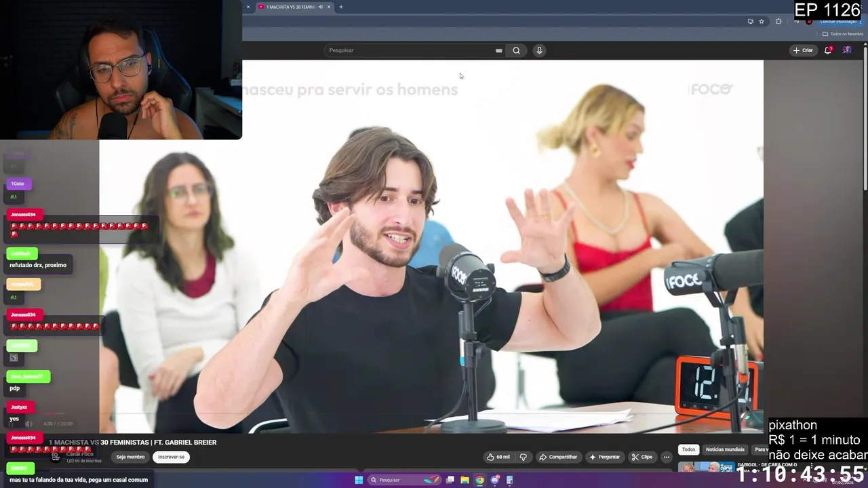Click the video title 1 MACHISTA VS 30 FEMINISTAS
Viewport: 868px width, 488px height.
pyautogui.click(x=133, y=442)
